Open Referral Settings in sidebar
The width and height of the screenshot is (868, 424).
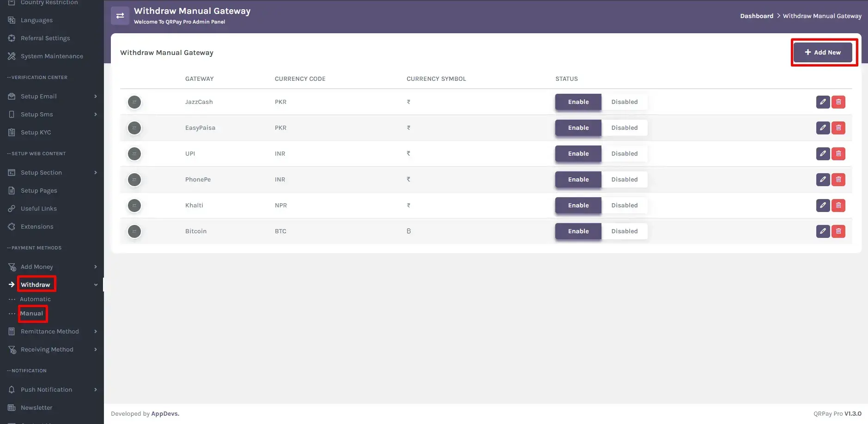pyautogui.click(x=45, y=38)
